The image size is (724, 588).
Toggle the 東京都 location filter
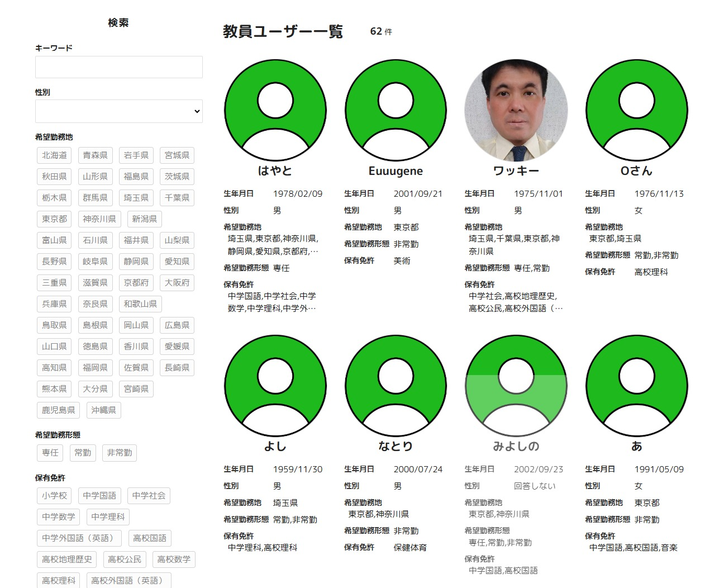pyautogui.click(x=54, y=219)
